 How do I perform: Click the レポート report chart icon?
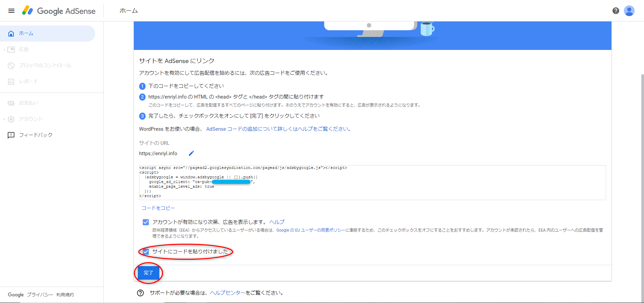[11, 81]
